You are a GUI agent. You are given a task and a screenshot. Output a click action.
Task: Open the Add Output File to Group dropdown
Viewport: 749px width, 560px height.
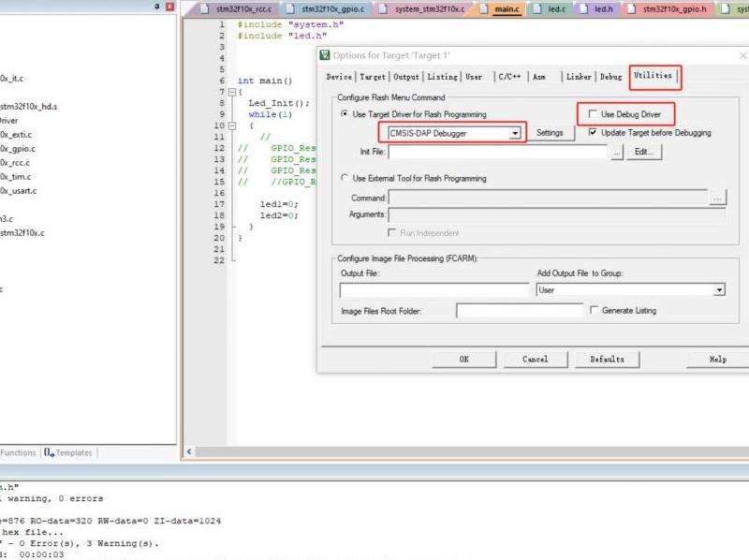tap(719, 290)
